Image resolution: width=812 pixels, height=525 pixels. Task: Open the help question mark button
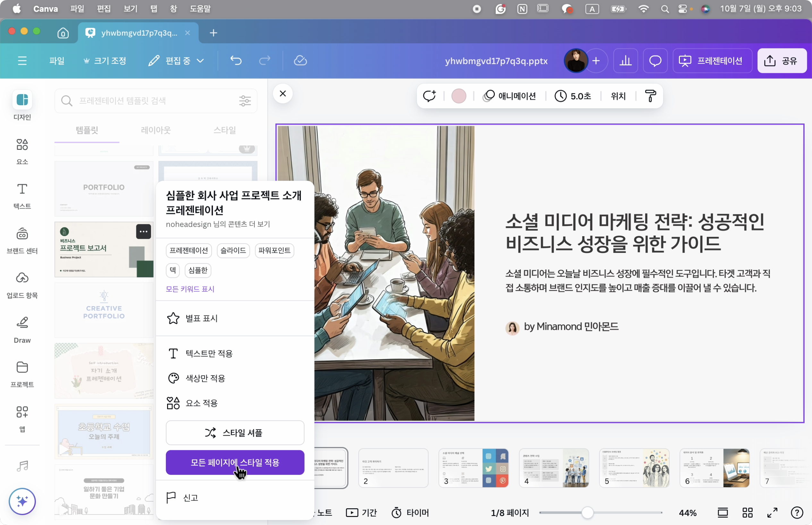(797, 512)
